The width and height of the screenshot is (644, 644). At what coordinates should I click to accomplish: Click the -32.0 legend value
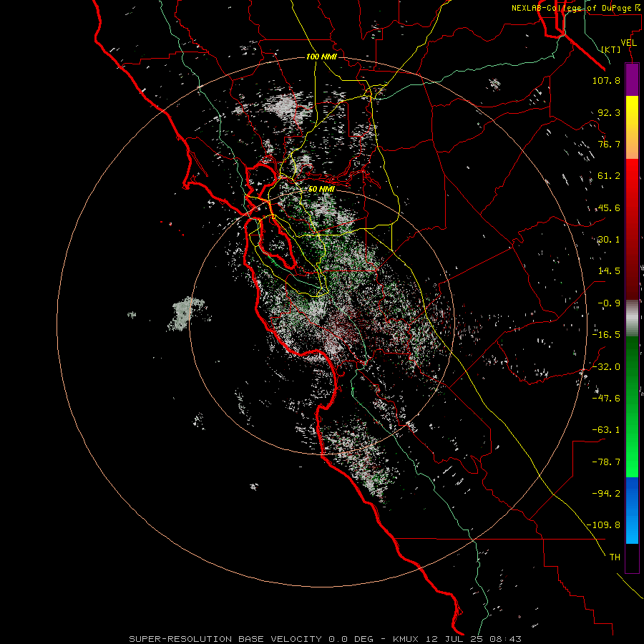(x=606, y=367)
